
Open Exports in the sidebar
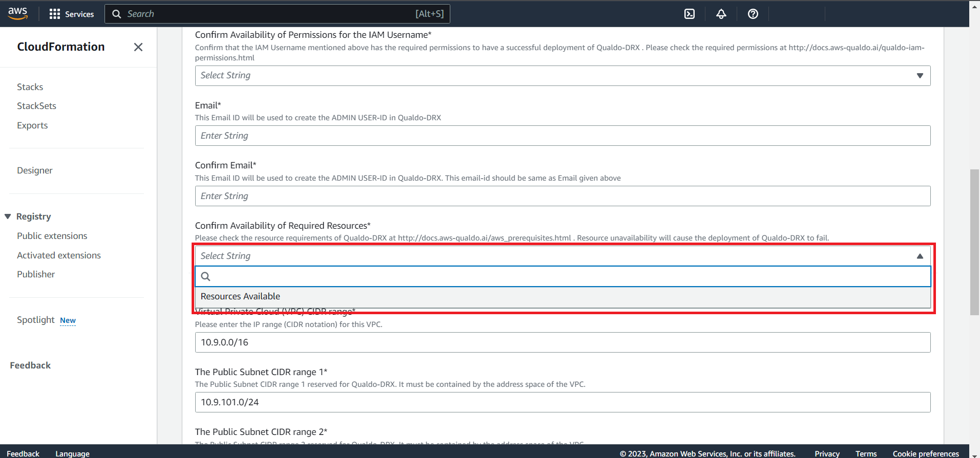coord(32,125)
